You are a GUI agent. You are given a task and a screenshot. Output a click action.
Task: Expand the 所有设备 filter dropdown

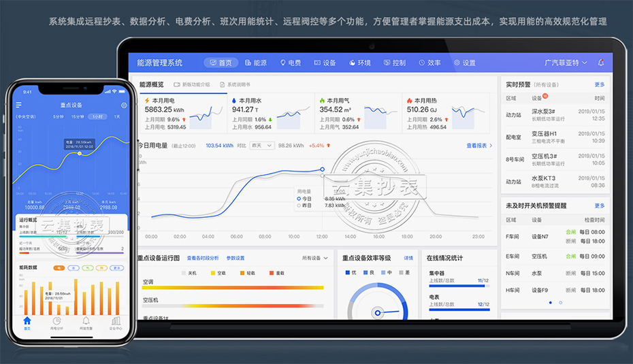click(x=314, y=259)
